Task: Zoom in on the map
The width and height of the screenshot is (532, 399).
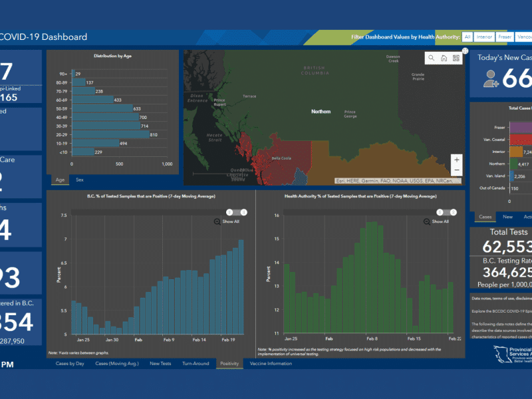Action: (x=456, y=160)
